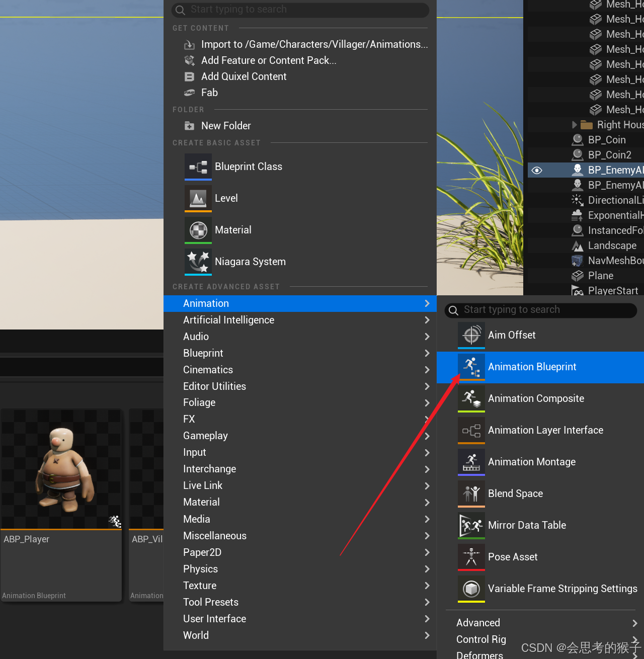Click the Blend Space icon
The image size is (644, 659).
pos(471,493)
